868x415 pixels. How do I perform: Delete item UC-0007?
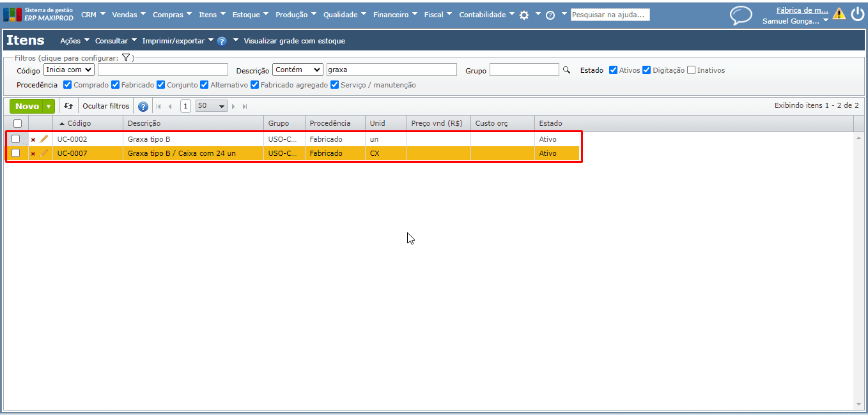[x=33, y=153]
